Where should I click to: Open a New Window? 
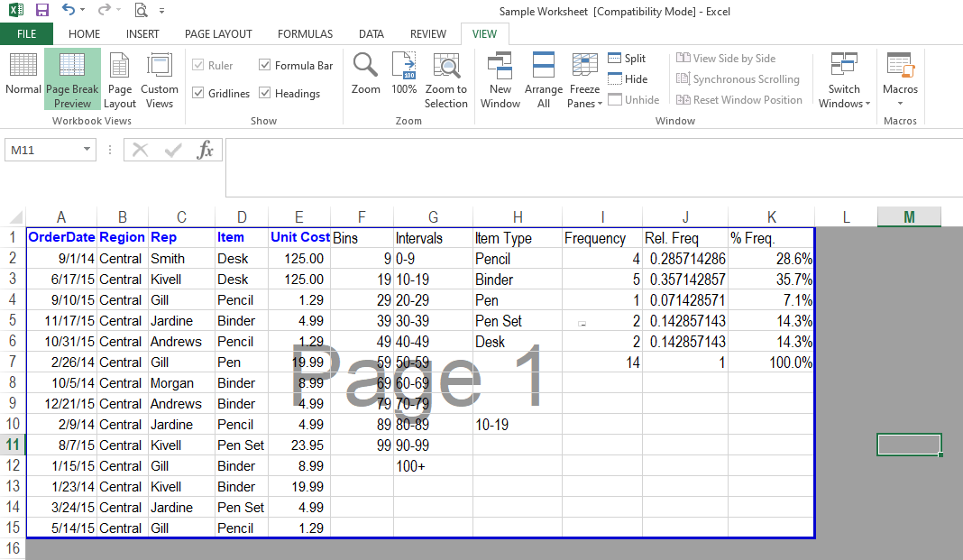pos(500,79)
